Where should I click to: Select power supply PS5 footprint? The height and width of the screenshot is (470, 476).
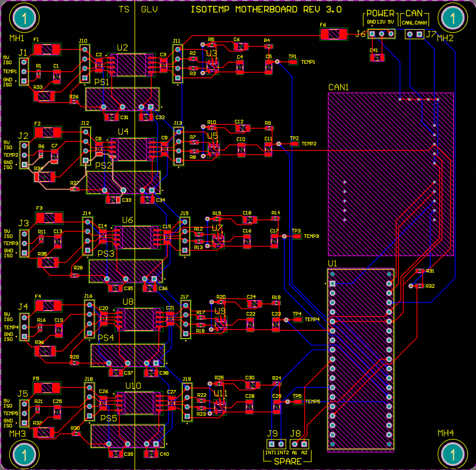tap(128, 436)
